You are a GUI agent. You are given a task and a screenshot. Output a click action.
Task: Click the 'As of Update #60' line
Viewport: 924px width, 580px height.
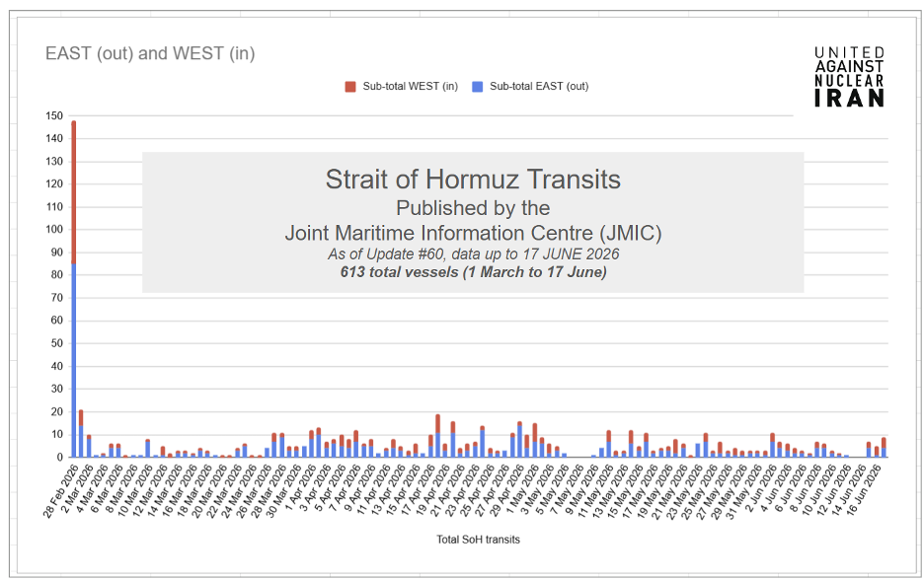(x=473, y=254)
